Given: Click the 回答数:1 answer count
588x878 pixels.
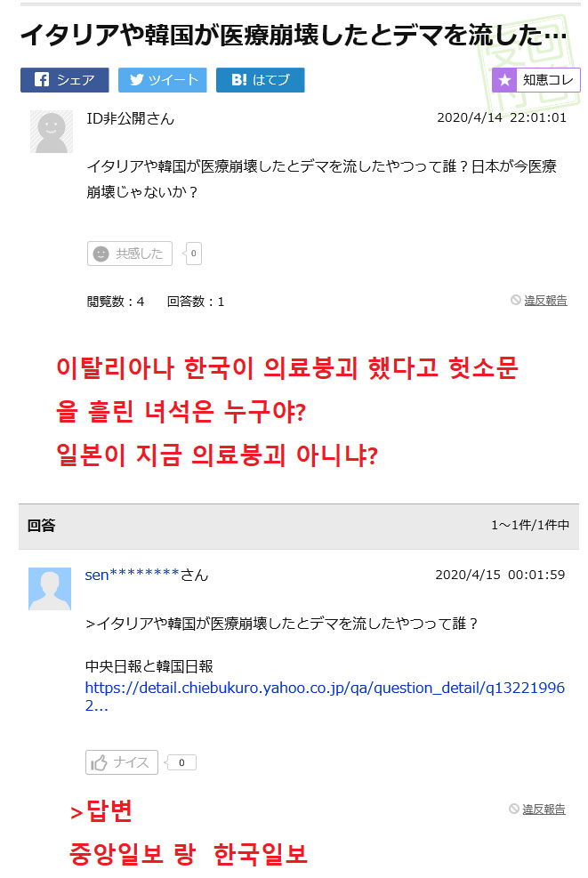Looking at the screenshot, I should (x=196, y=302).
